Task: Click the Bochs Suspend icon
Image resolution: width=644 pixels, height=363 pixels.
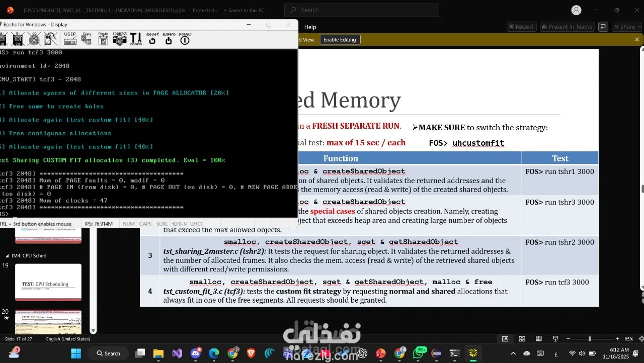Action: 169,39
